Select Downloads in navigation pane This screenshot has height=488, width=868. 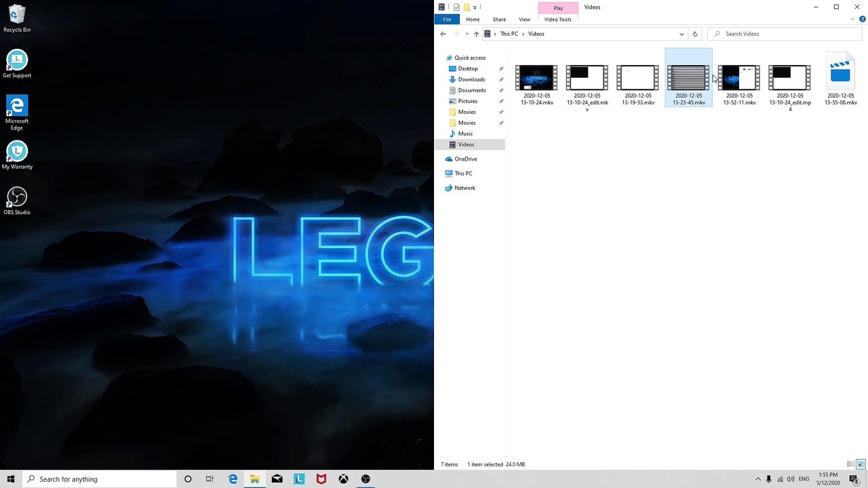point(471,79)
